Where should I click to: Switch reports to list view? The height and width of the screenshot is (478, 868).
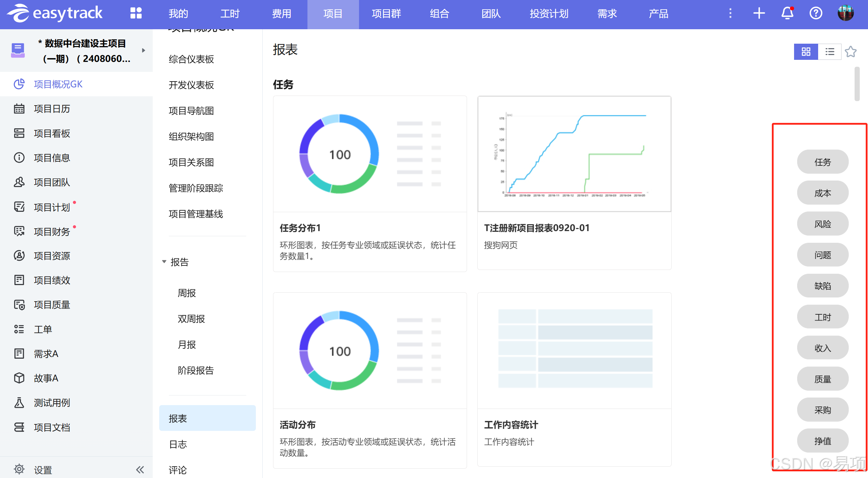point(829,52)
